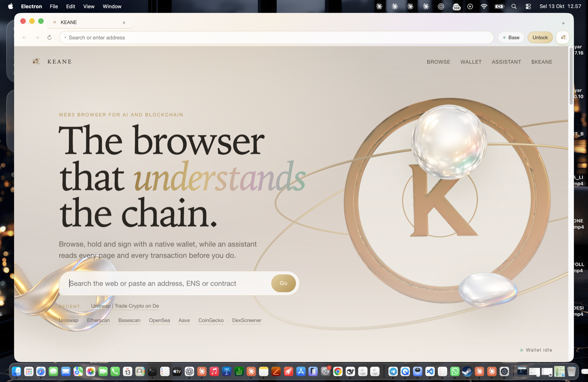Click the play circle menu bar icon
Image resolution: width=588 pixels, height=382 pixels.
[x=470, y=6]
